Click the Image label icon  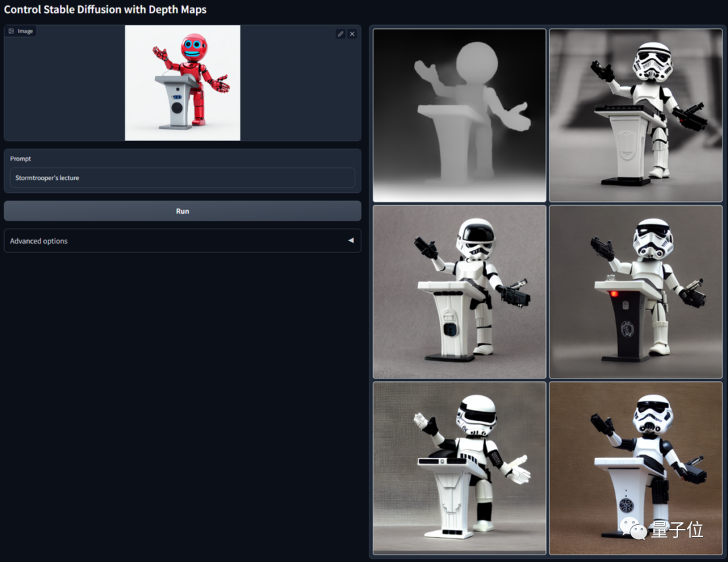11,31
